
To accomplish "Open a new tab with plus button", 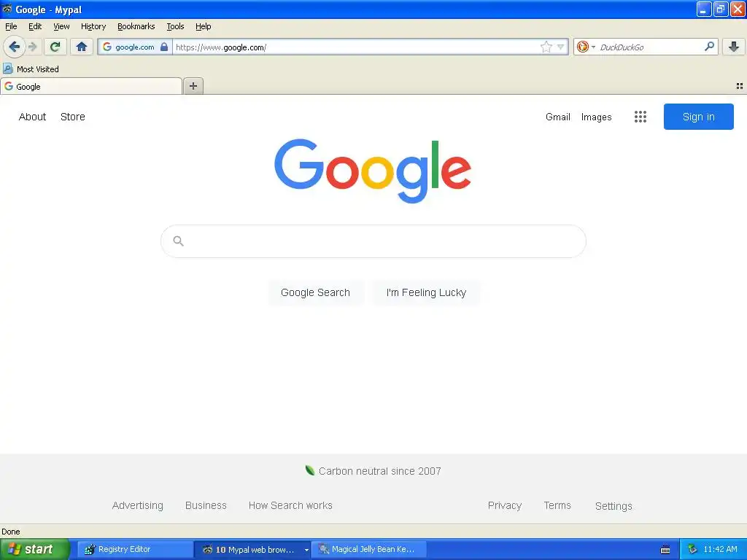I will tap(193, 86).
